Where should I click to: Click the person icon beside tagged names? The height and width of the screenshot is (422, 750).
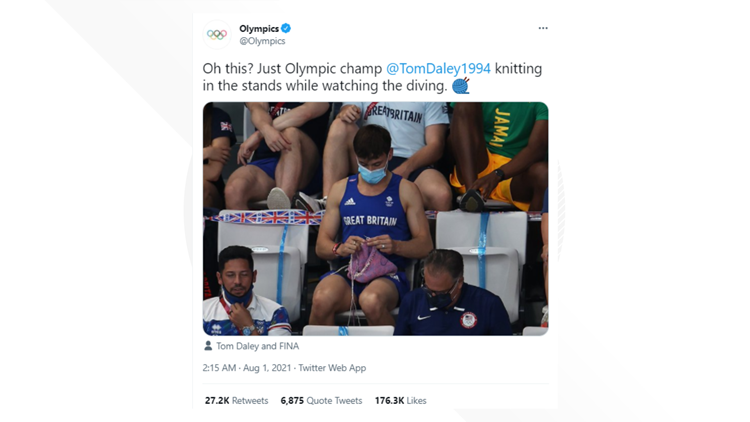(x=208, y=346)
